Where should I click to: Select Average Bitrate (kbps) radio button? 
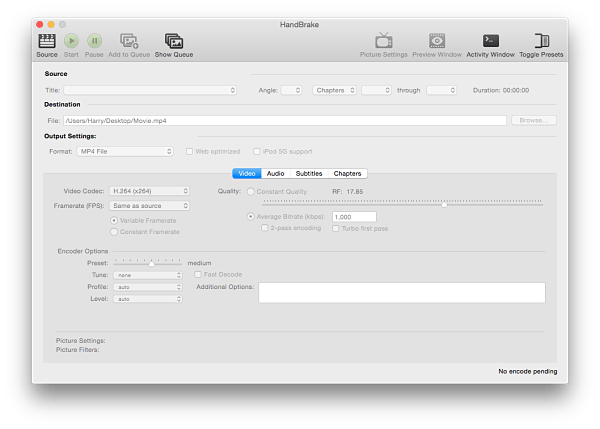[x=251, y=217]
